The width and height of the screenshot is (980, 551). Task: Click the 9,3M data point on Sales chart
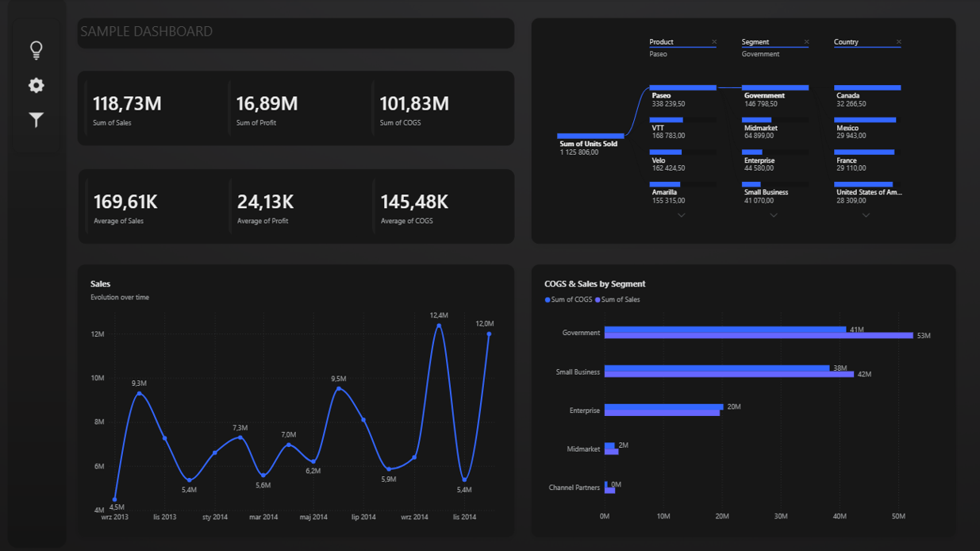140,393
